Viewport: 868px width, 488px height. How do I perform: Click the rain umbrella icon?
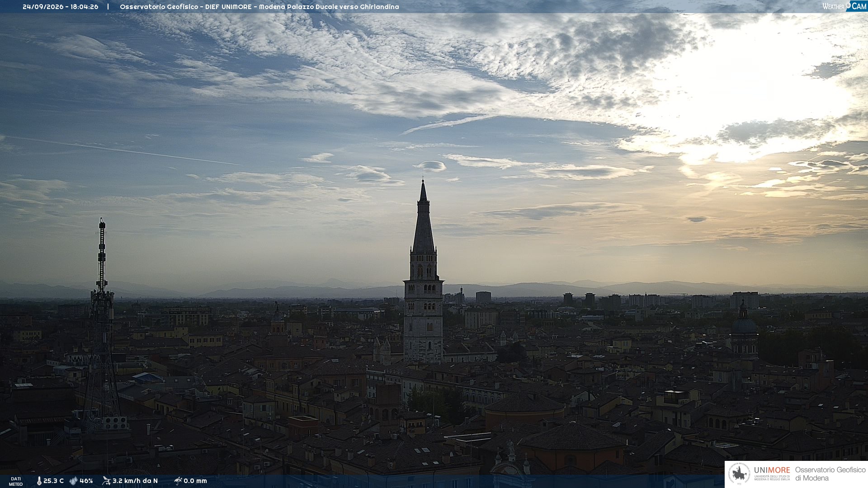[x=178, y=481]
